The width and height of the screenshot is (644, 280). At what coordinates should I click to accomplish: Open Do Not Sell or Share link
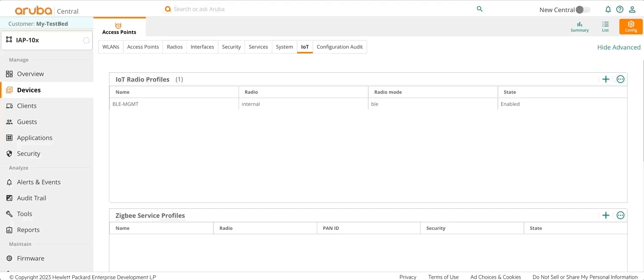585,277
